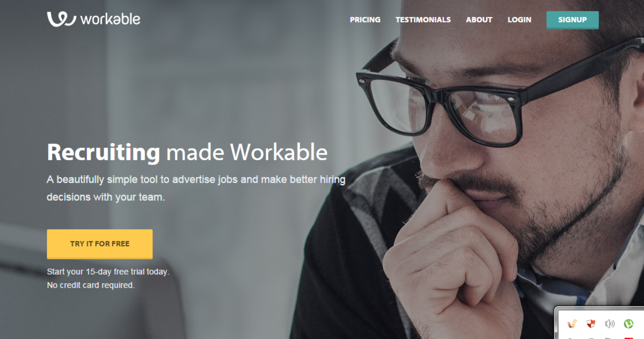644x339 pixels.
Task: Click the speaker volume tray icon
Action: (x=610, y=323)
